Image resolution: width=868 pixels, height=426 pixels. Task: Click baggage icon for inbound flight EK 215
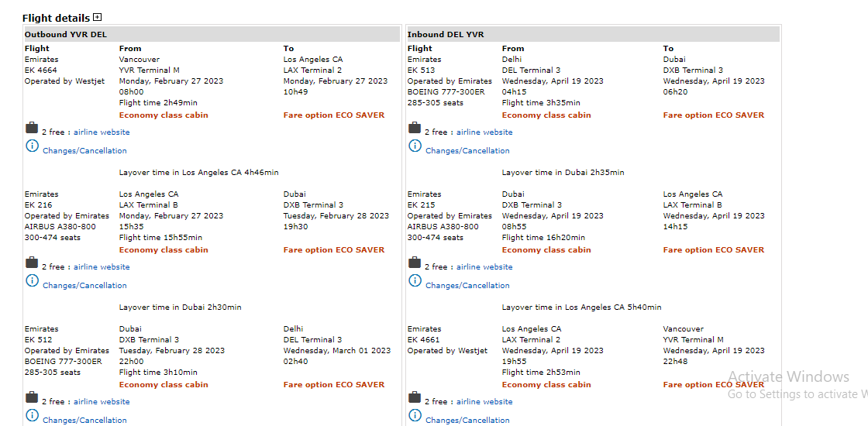415,263
